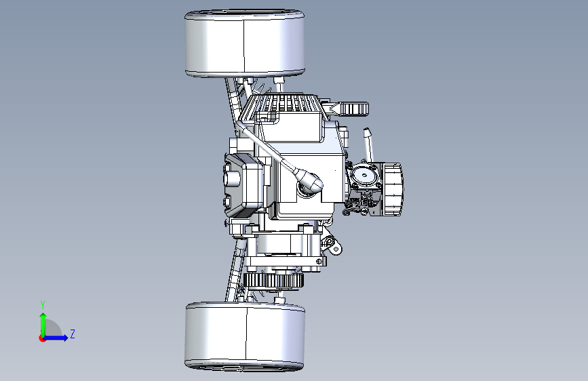Select the rectangular cover on the engine's left side
Image resolution: width=588 pixels, height=381 pixels.
[245, 186]
